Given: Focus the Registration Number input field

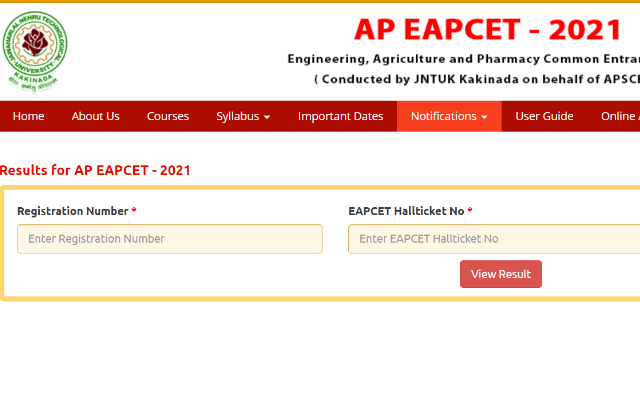Looking at the screenshot, I should point(170,239).
